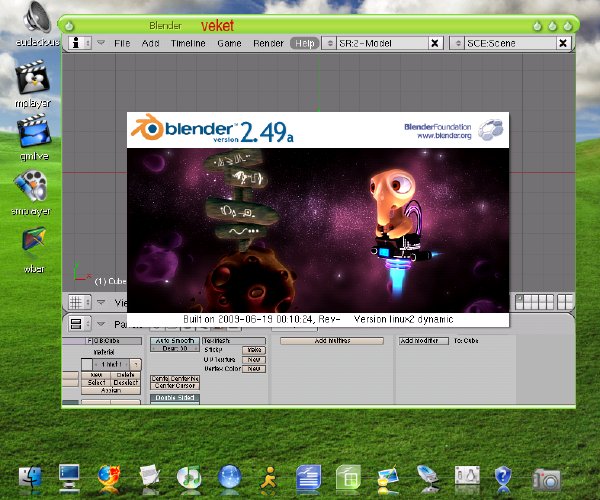Open the paper and pen text editor dock icon

pos(150,476)
